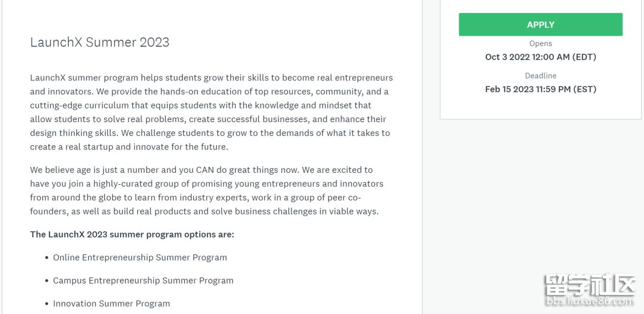Screen dimensions: 644x314
Task: Click the paragraph starting 'We believe age'
Action: [206, 191]
